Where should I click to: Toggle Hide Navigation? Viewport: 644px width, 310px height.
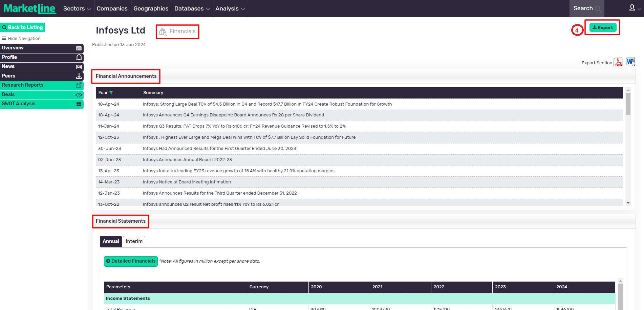click(21, 38)
